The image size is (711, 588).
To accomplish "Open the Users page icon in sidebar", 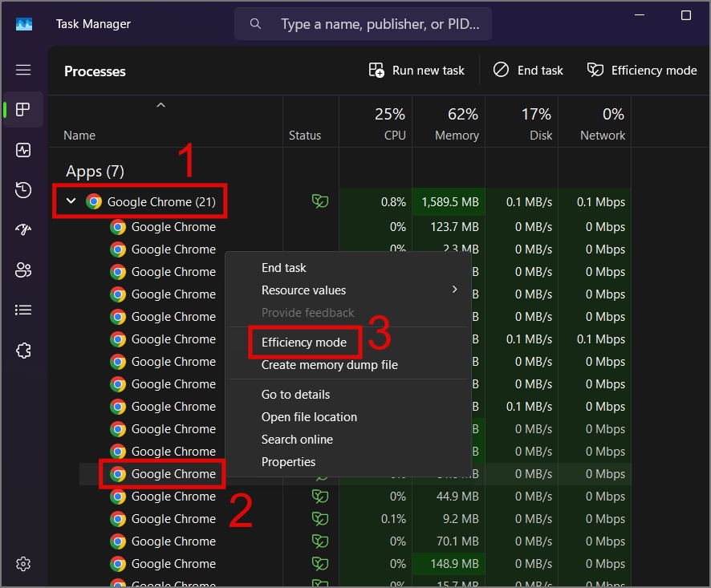I will [x=23, y=270].
